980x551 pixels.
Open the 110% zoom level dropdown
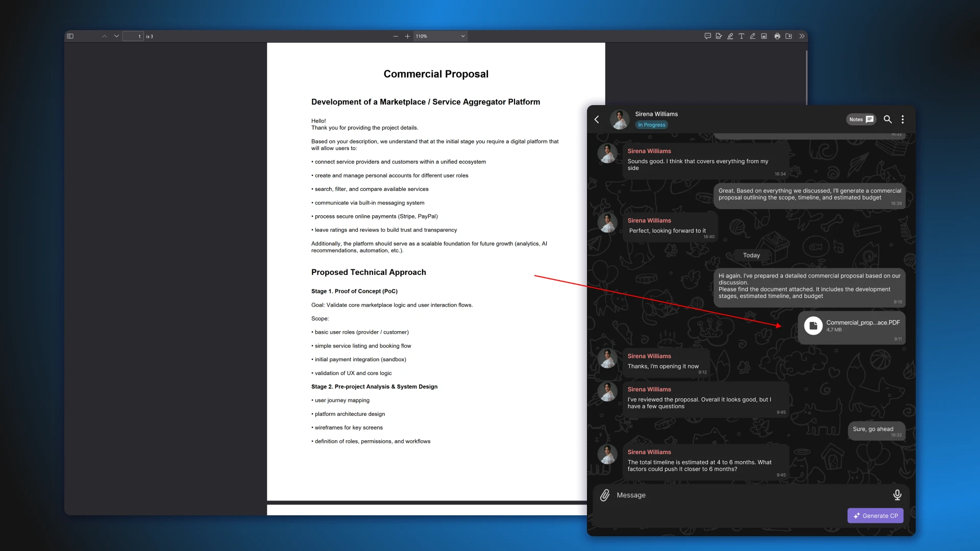point(439,36)
